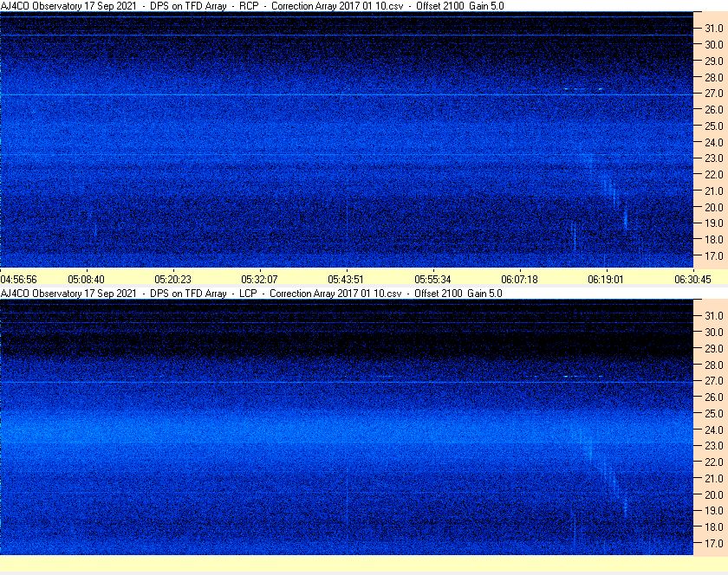
Task: Click 21.0 on the RCP frequency scale
Action: point(714,191)
